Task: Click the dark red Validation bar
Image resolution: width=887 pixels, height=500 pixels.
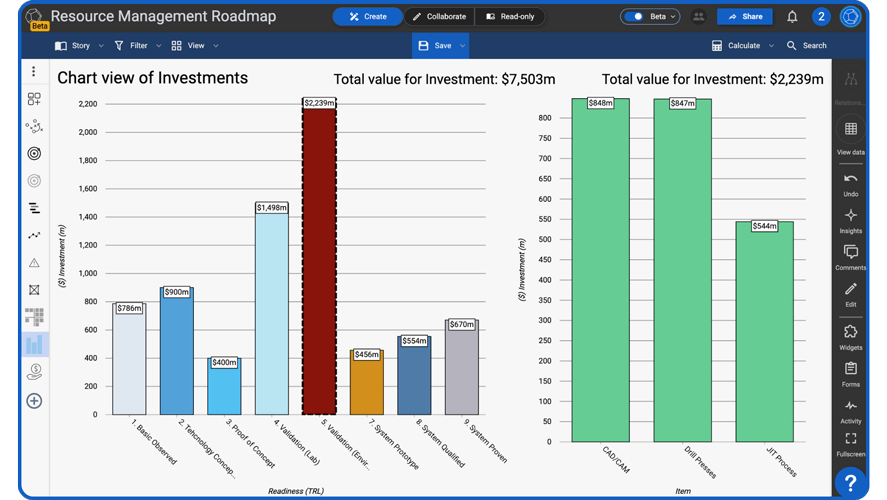Action: point(319,260)
